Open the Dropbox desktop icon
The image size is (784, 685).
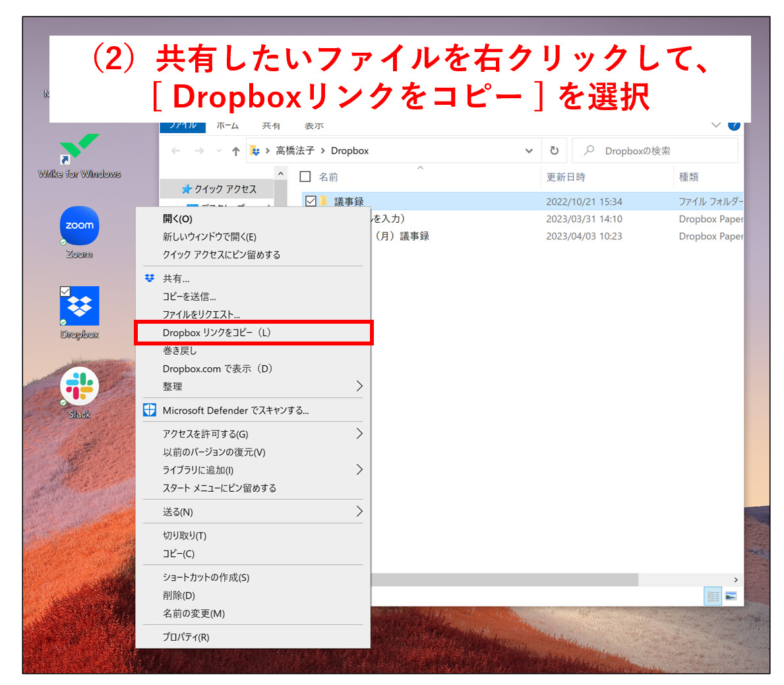click(x=79, y=313)
